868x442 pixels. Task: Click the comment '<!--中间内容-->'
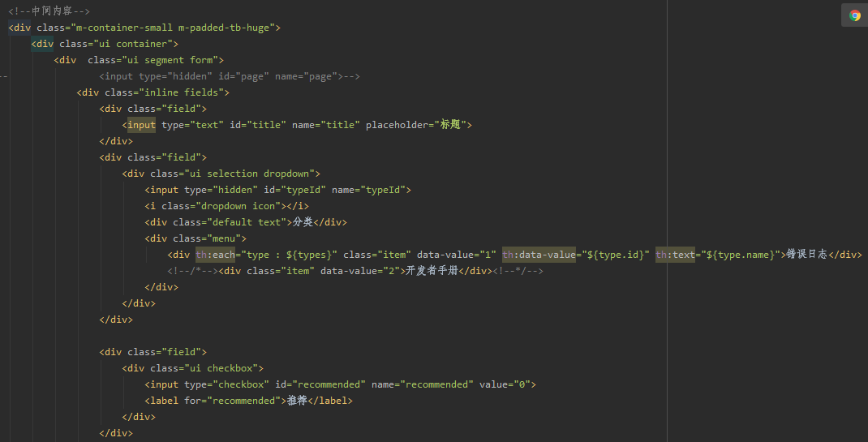pos(49,11)
